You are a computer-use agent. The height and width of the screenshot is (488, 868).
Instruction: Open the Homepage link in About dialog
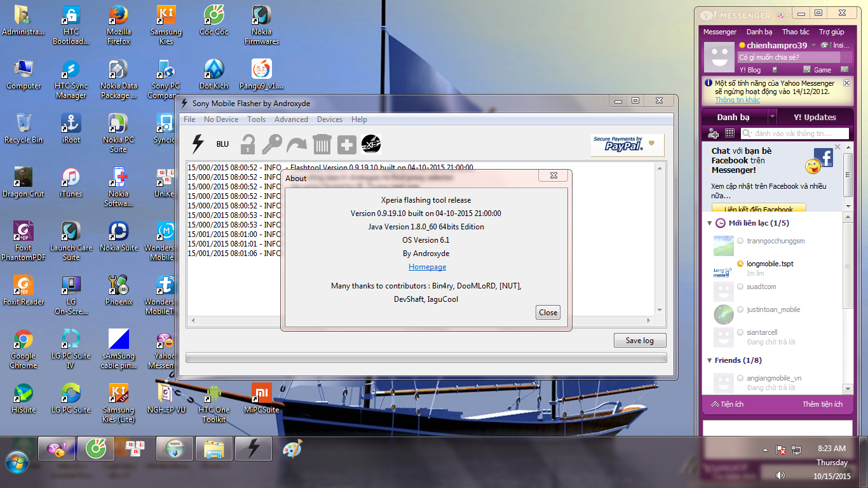tap(427, 267)
